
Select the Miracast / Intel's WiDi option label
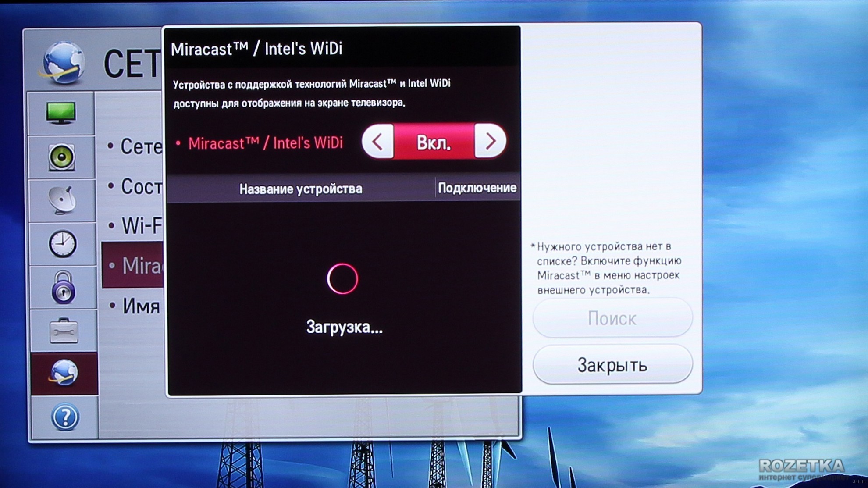pyautogui.click(x=265, y=143)
